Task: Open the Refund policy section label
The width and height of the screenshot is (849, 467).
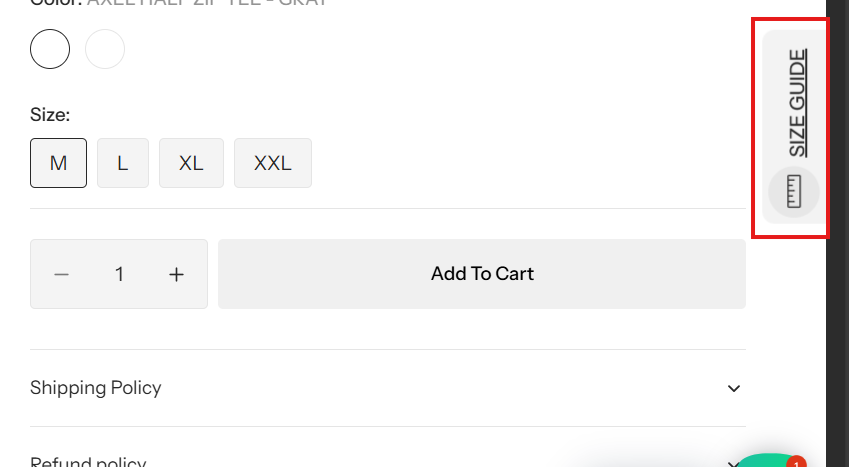Action: (x=88, y=463)
